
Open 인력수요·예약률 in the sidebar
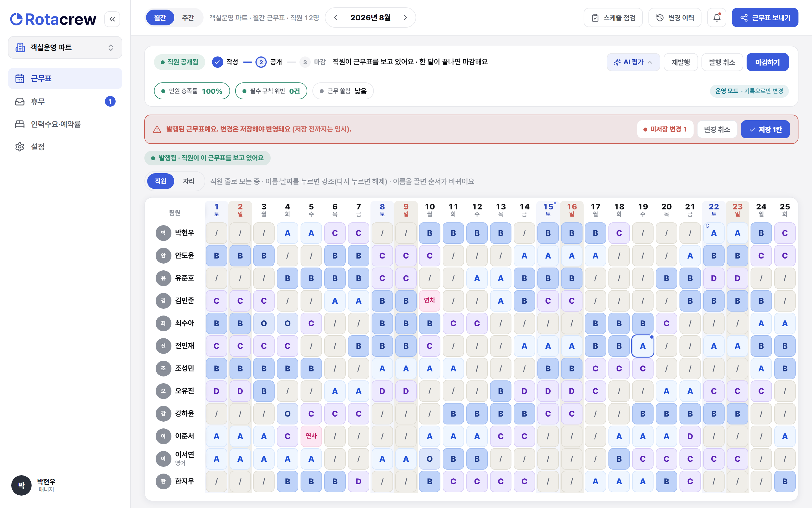(x=65, y=124)
